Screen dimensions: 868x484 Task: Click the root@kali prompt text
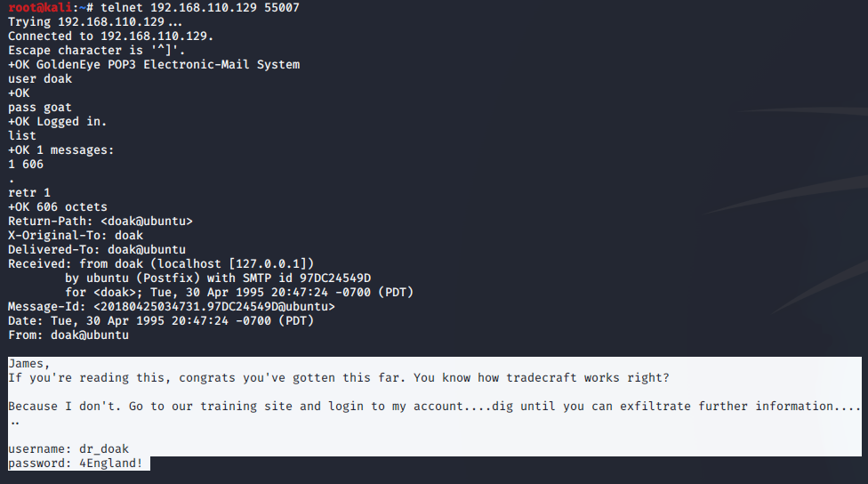(x=40, y=7)
